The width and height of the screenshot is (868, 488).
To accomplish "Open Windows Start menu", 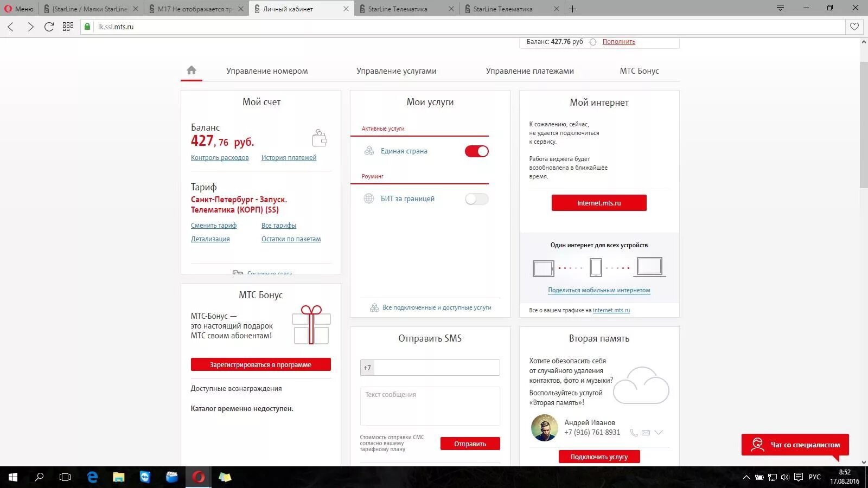I will (x=13, y=477).
